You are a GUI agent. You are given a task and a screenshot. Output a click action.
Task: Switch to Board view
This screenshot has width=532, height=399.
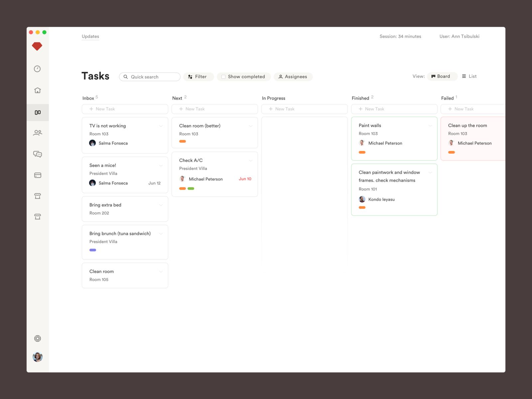(442, 76)
